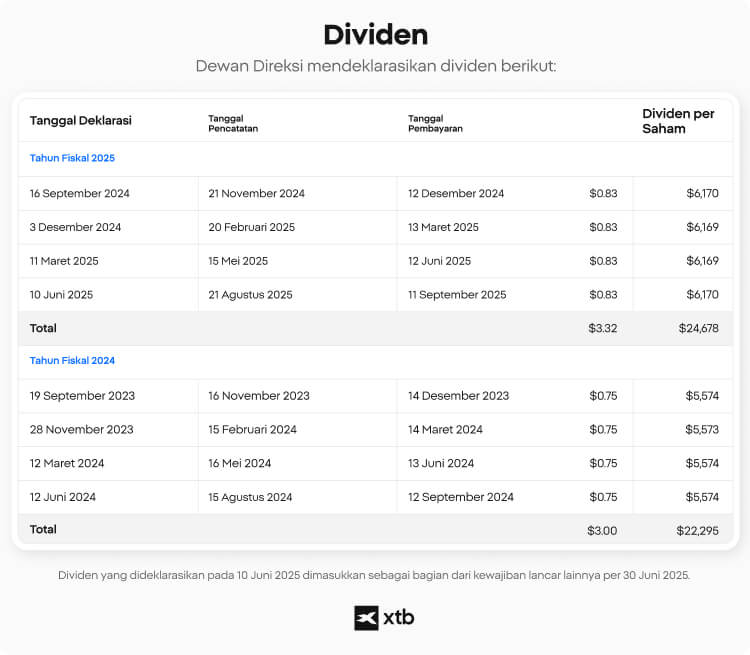Select the "11 Maret 2025" cell

pyautogui.click(x=64, y=261)
